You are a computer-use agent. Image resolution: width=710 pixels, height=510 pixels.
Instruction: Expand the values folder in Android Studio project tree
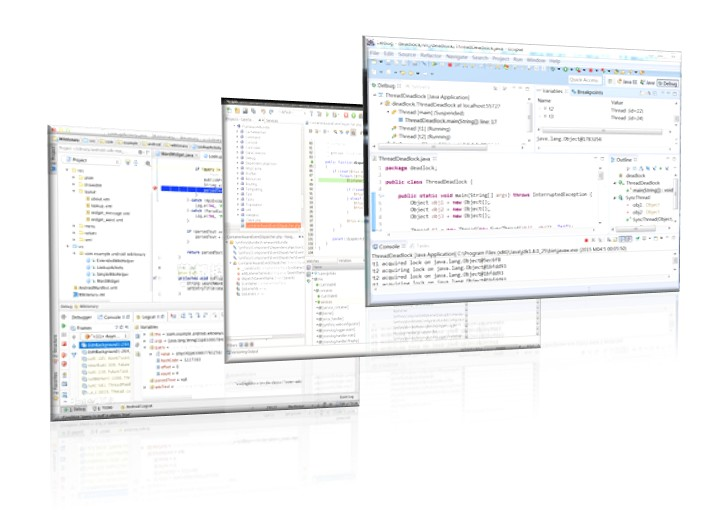coord(74,232)
